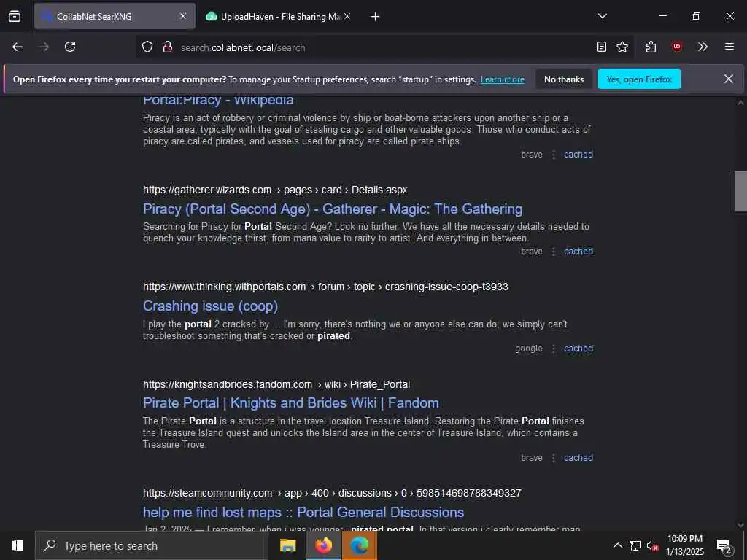Open cached link for Wikipedia piracy result
Viewport: 747px width, 560px height.
click(x=578, y=155)
